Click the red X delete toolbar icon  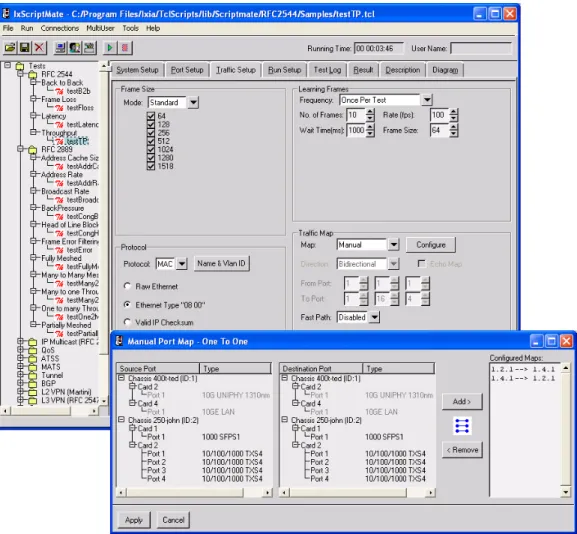pos(39,47)
